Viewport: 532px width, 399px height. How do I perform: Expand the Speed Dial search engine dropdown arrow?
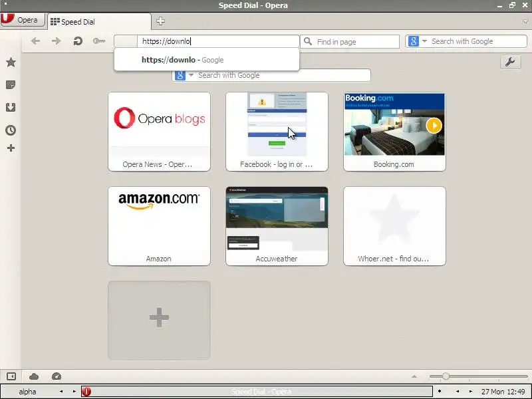click(191, 75)
